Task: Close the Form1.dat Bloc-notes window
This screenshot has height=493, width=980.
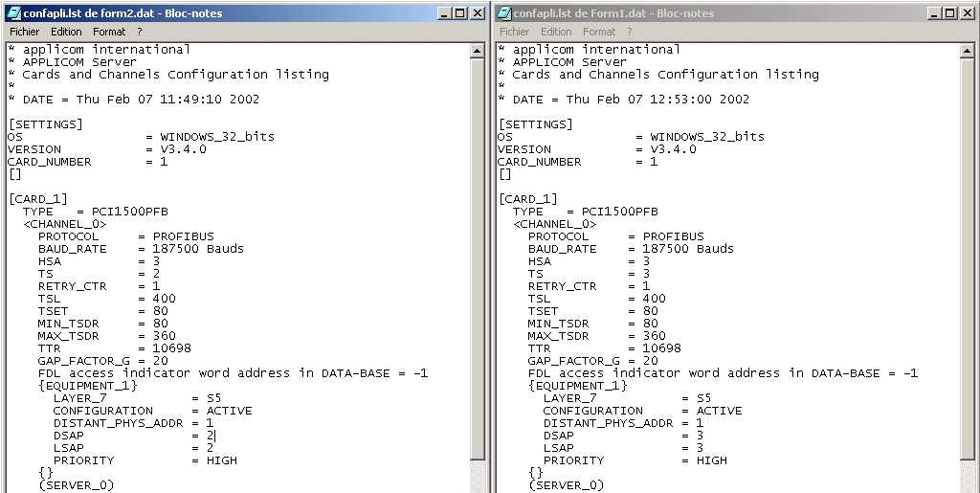Action: 967,13
